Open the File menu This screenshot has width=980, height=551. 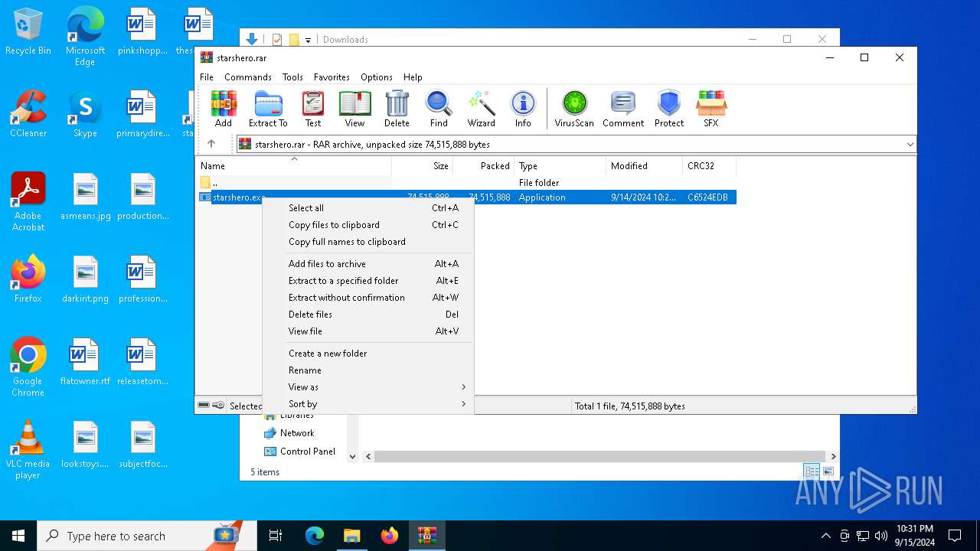tap(207, 77)
